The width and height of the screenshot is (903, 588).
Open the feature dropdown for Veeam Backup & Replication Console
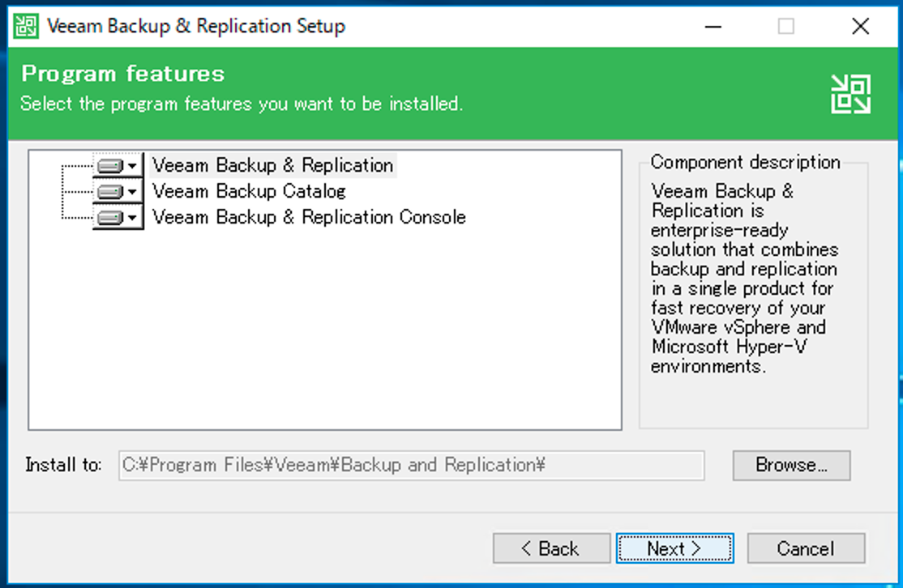tap(118, 218)
